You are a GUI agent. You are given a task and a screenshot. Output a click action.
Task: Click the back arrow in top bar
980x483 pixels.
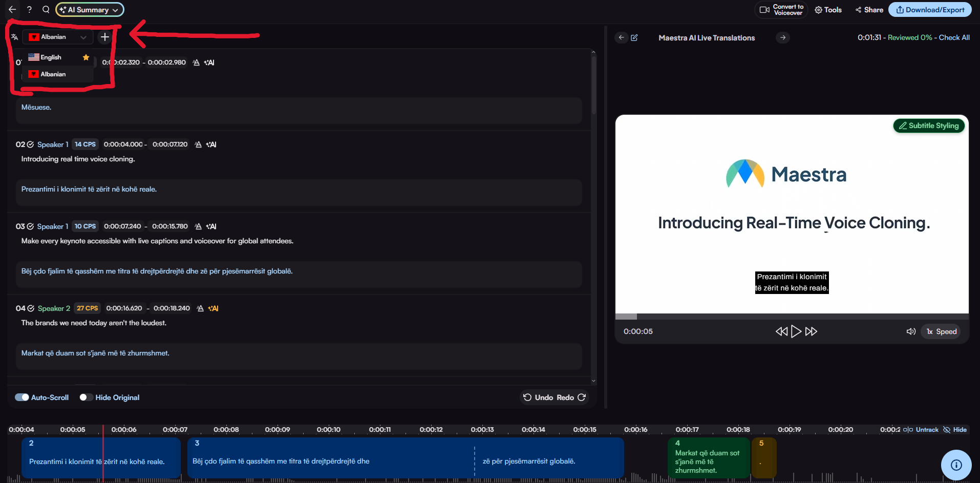tap(12, 10)
